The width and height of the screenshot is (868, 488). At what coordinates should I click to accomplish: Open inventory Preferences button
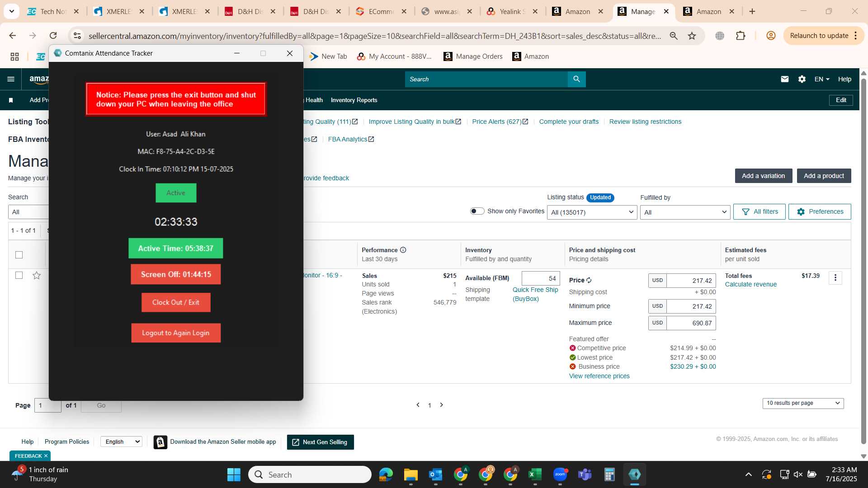click(x=819, y=211)
